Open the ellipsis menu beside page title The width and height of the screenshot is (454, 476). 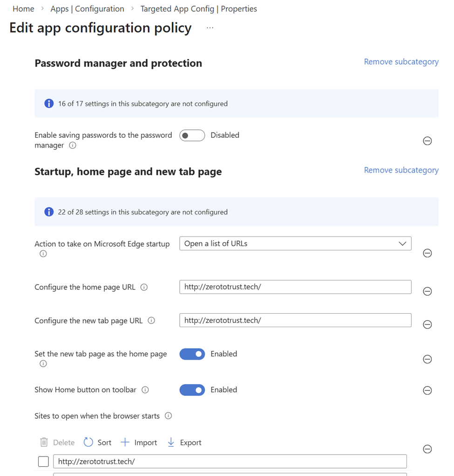[x=210, y=28]
